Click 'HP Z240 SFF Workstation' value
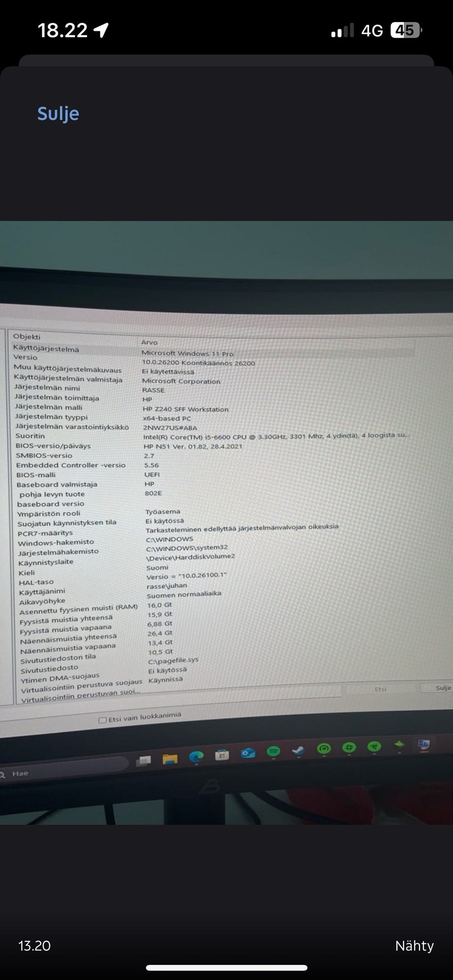The image size is (453, 980). 185,409
